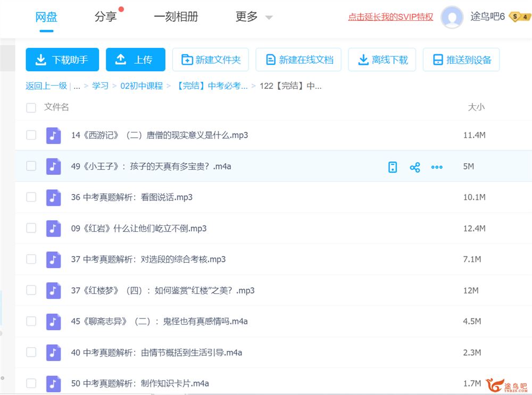
Task: Click the music file icon for 14《西游记》
Action: 53,136
